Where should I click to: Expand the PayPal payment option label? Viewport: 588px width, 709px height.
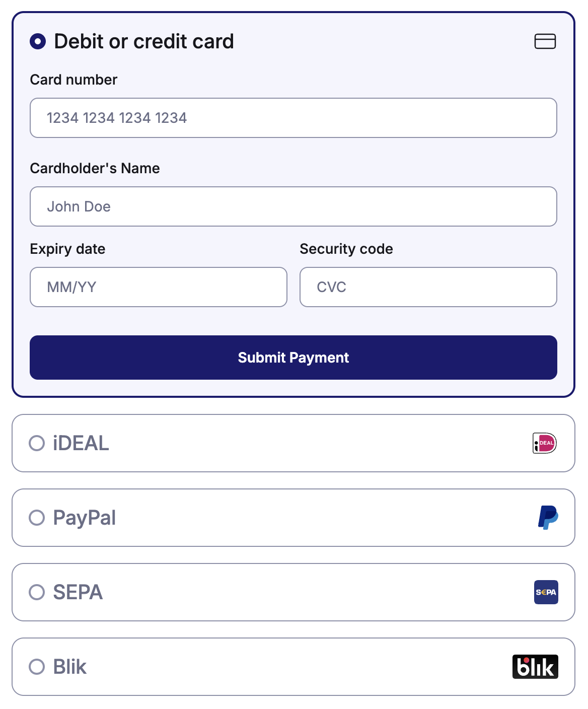(x=85, y=518)
